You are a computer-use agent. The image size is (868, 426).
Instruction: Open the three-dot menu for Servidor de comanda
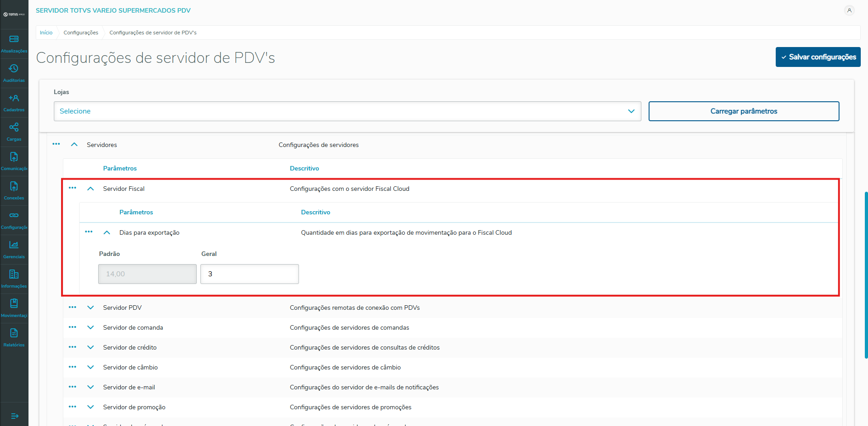click(x=72, y=327)
